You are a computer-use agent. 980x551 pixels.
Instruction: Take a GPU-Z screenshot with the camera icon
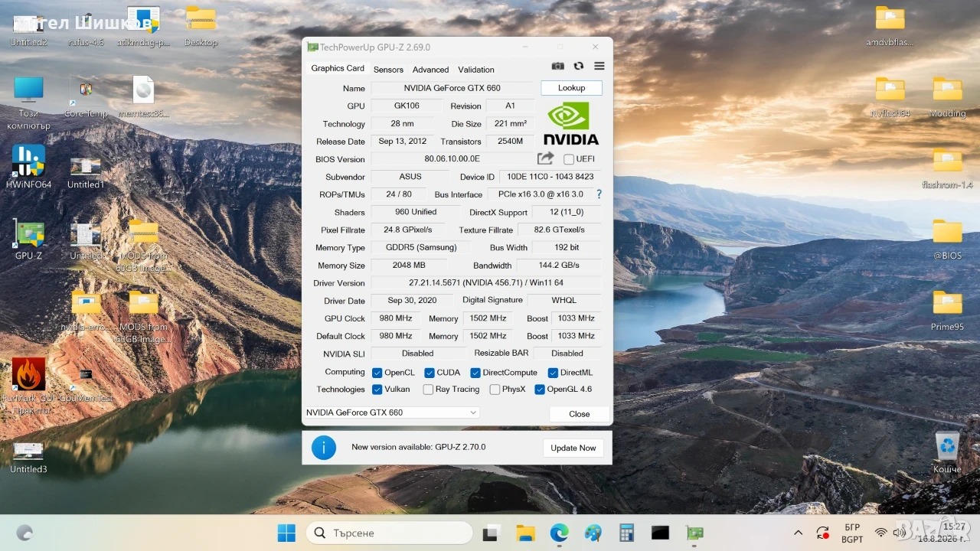click(x=558, y=67)
